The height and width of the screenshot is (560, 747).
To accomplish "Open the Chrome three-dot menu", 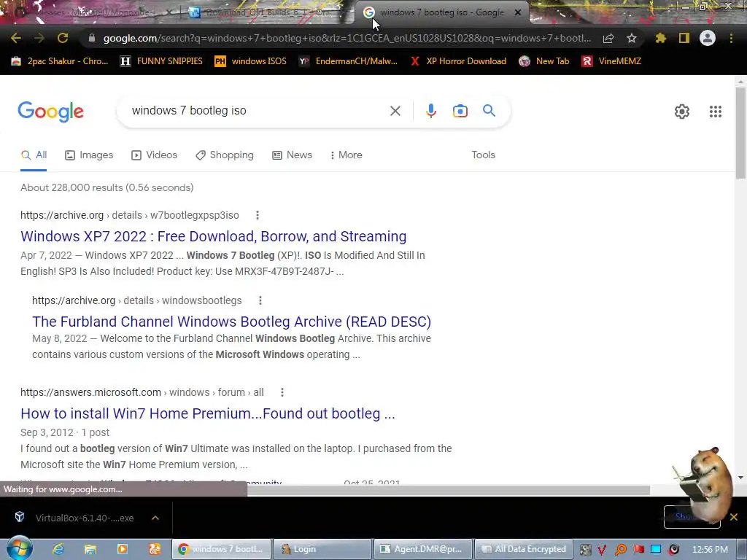I will pyautogui.click(x=731, y=38).
